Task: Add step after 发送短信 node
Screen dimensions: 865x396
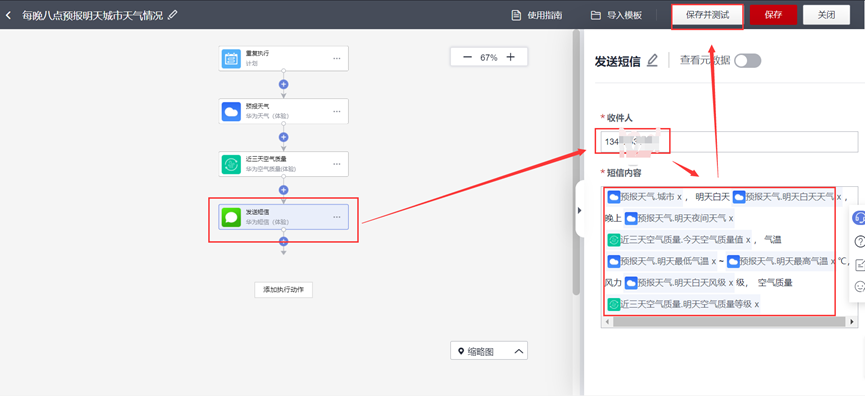Action: pos(284,241)
